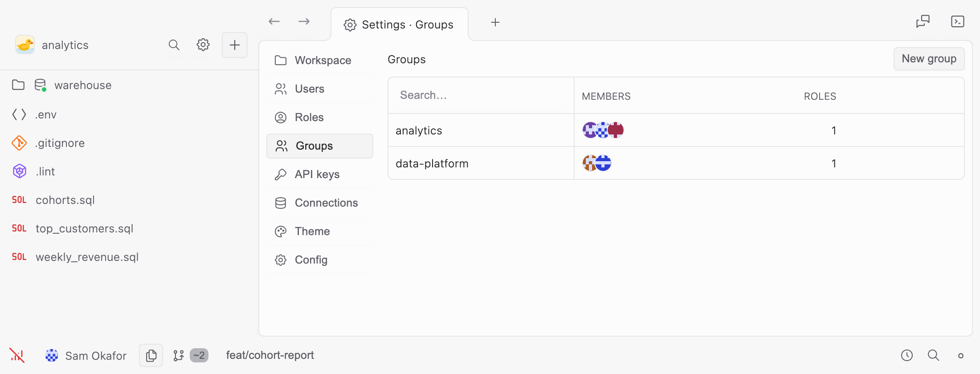Select Groups settings section
This screenshot has width=980, height=374.
point(319,146)
